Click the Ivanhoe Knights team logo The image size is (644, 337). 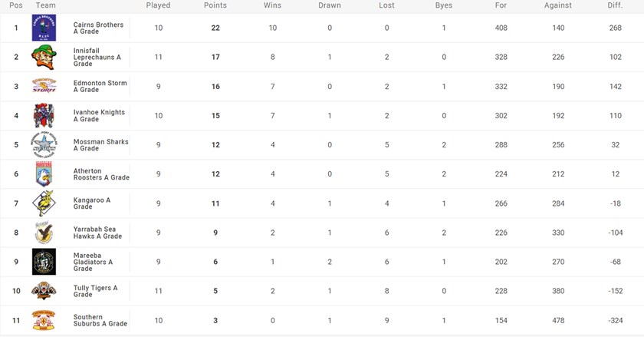click(x=43, y=116)
